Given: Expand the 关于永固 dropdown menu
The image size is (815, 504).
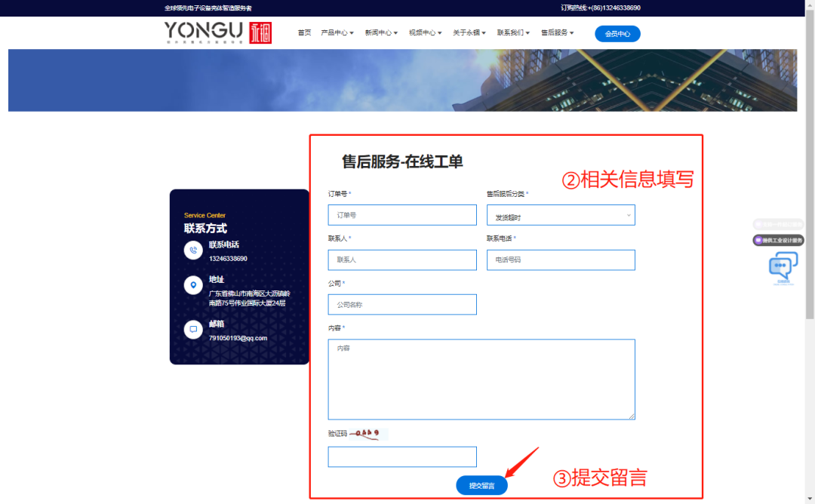Looking at the screenshot, I should [469, 32].
